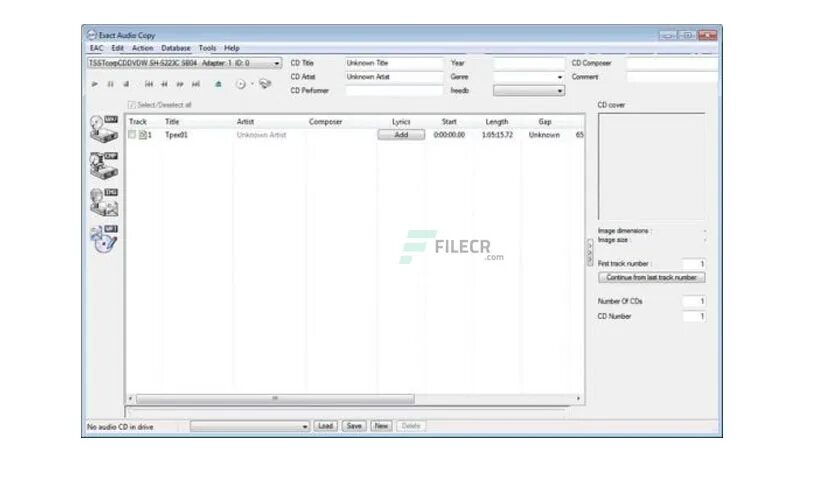Click the round disc clock icon in toolbar
Viewport: 836px width, 484px height.
pyautogui.click(x=241, y=84)
